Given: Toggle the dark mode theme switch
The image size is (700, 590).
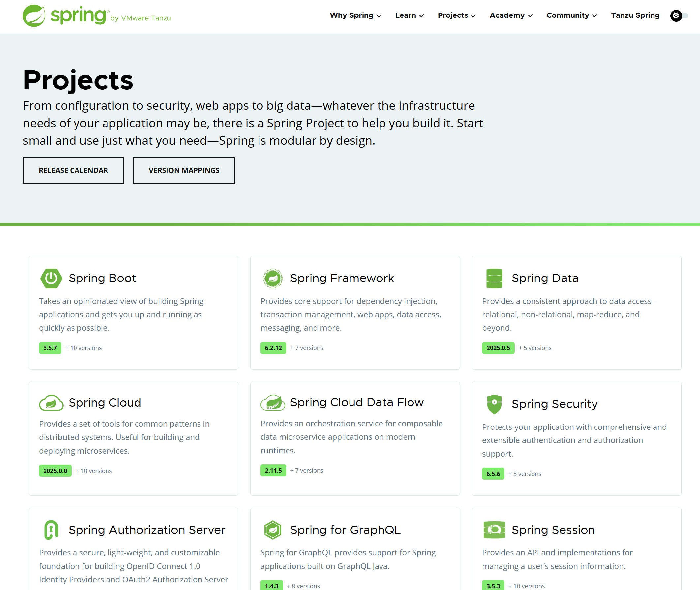Looking at the screenshot, I should click(x=679, y=16).
